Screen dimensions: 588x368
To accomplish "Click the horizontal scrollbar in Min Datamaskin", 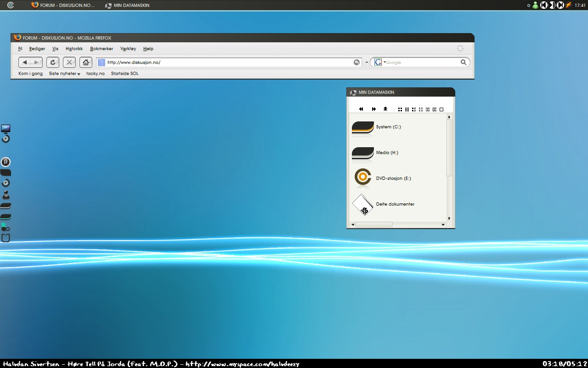I will tap(374, 224).
